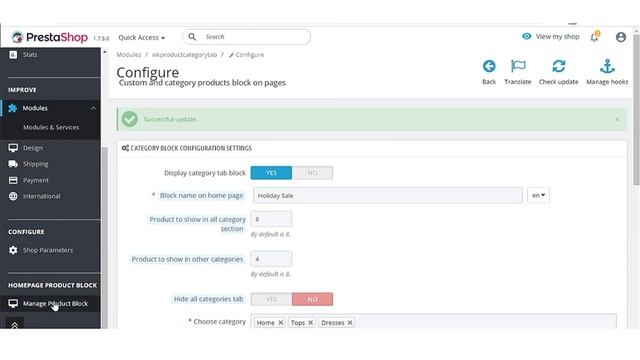Dismiss the Successful update alert
The image size is (640, 360).
617,119
